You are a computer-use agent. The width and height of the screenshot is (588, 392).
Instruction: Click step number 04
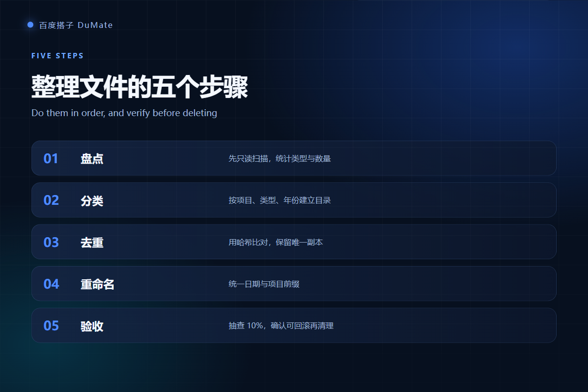(51, 284)
